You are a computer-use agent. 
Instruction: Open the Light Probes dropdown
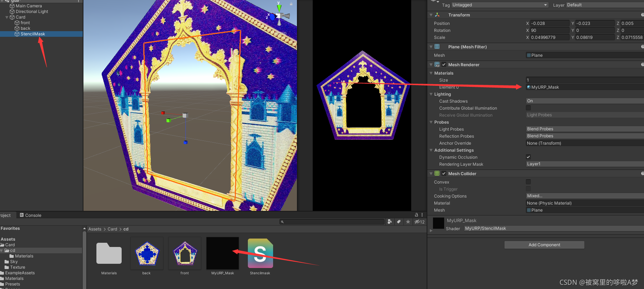pos(585,129)
